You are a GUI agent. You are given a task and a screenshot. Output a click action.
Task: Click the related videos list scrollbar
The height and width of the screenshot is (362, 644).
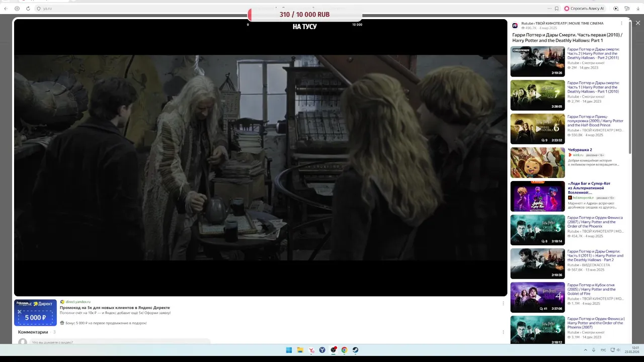point(629,87)
